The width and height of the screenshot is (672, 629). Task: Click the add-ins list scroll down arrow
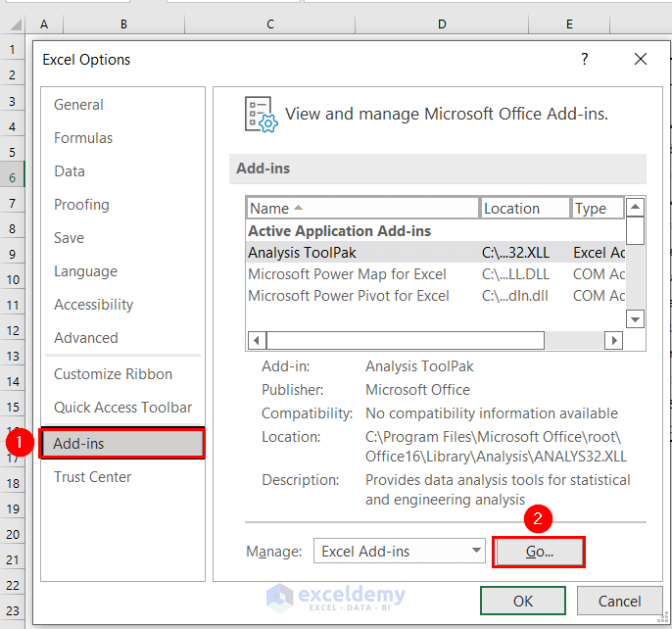coord(635,319)
